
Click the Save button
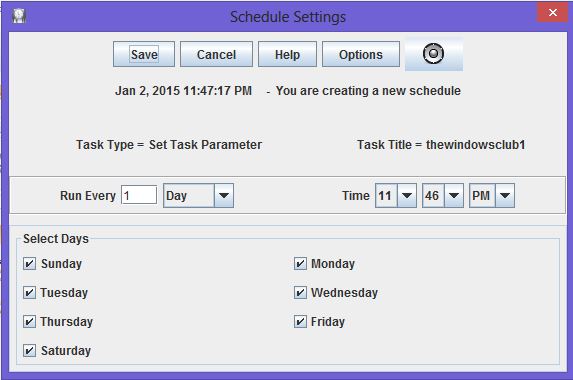point(144,54)
